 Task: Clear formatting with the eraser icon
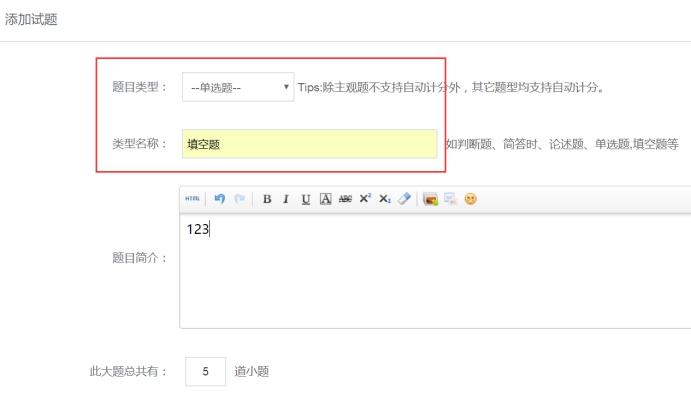coord(404,199)
